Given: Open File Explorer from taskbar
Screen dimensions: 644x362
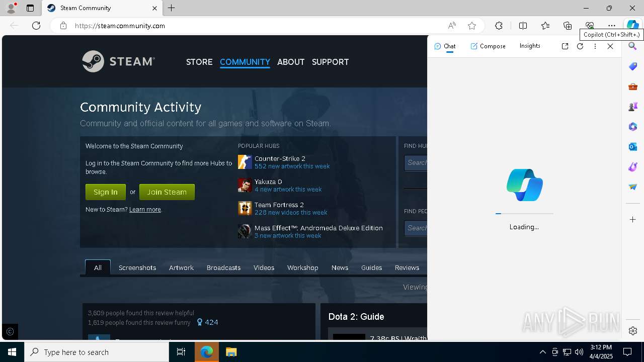Looking at the screenshot, I should [231, 352].
